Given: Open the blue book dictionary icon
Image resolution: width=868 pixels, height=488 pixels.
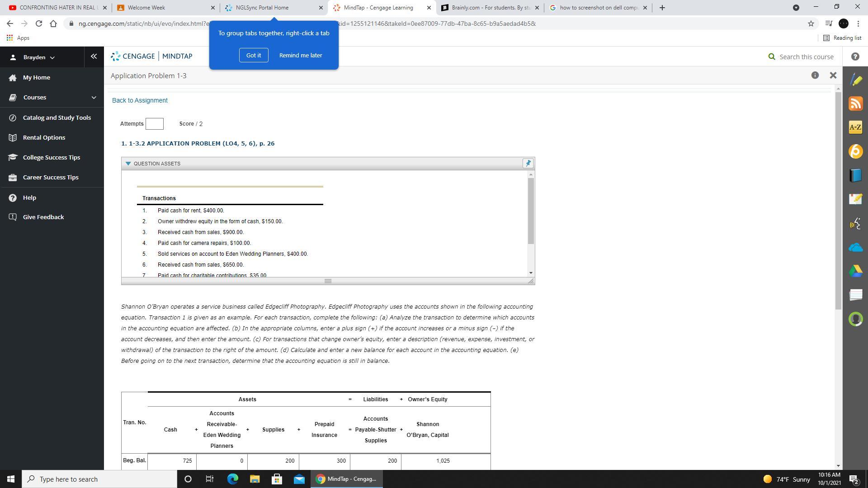Looking at the screenshot, I should coord(855,175).
